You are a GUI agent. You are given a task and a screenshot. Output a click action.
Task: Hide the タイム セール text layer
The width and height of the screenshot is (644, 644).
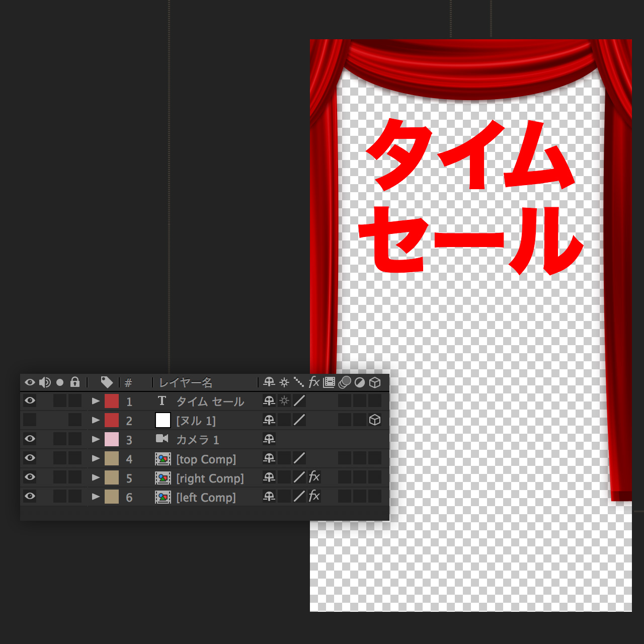30,400
